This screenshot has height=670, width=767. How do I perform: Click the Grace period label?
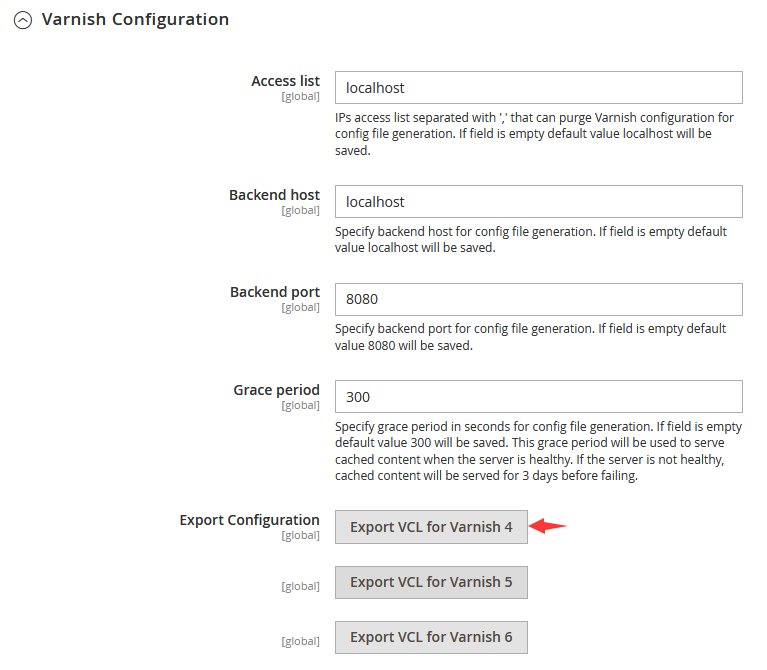click(x=276, y=390)
